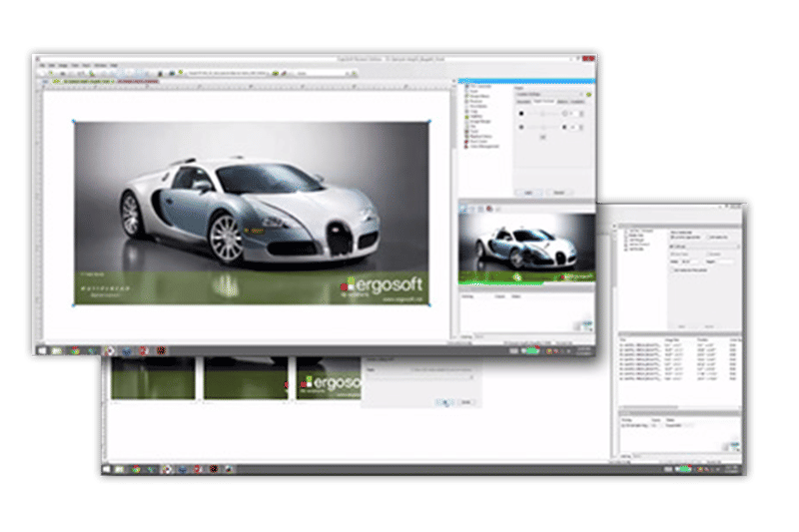Switch to the red document tab
This screenshot has height=532, width=799.
pyautogui.click(x=138, y=82)
